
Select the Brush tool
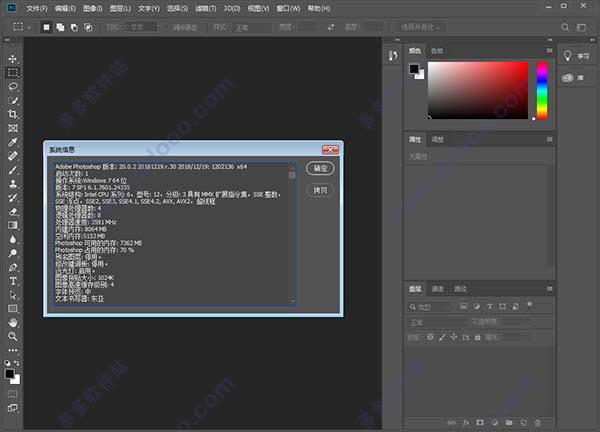point(13,170)
